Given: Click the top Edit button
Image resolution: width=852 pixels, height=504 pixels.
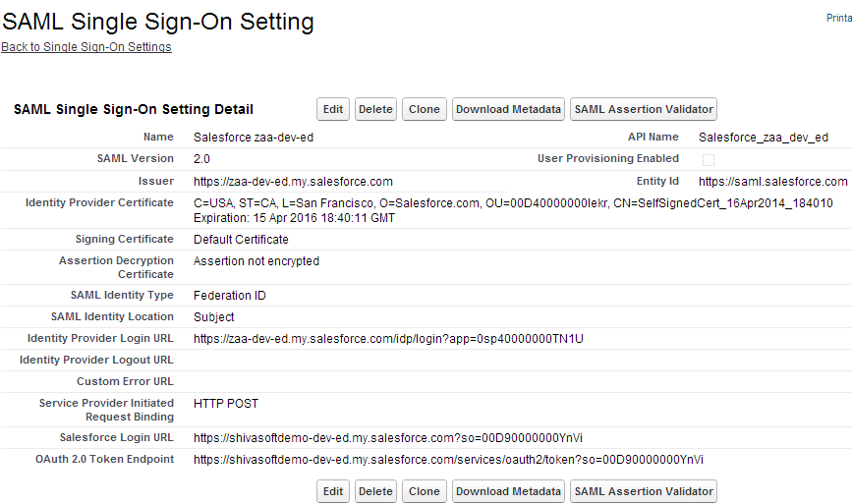Looking at the screenshot, I should (333, 109).
